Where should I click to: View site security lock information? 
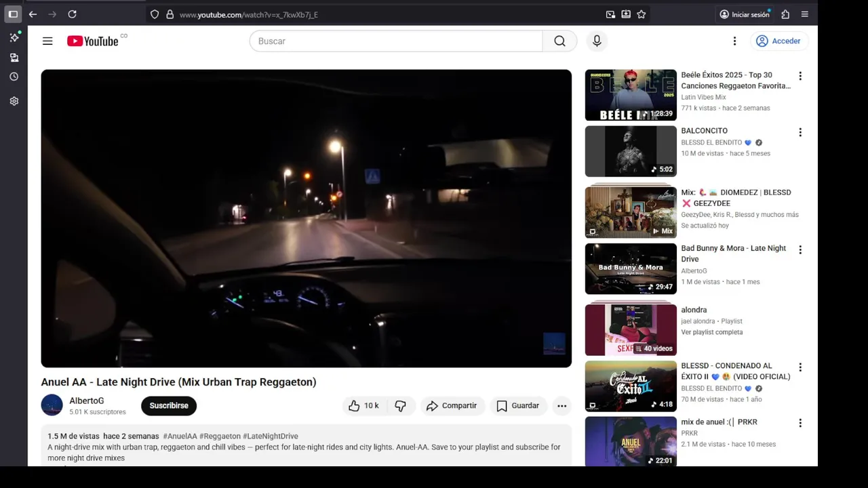[170, 14]
